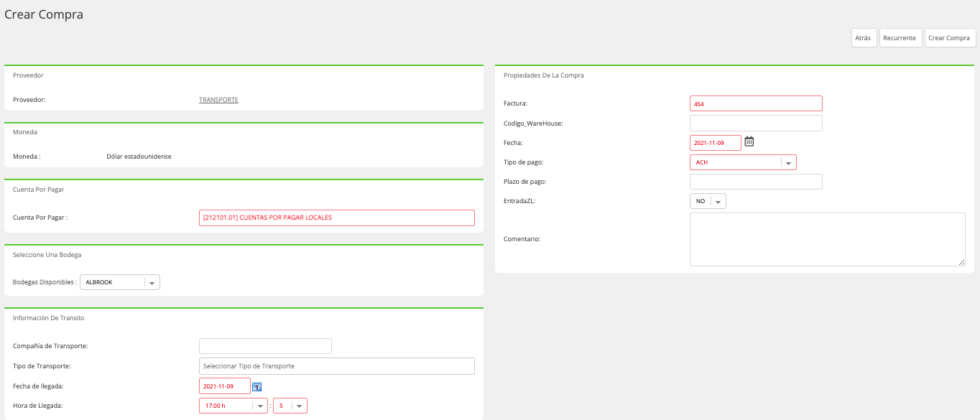Click the 'Codigo_WareHouse:' label
This screenshot has height=420, width=980.
(533, 123)
